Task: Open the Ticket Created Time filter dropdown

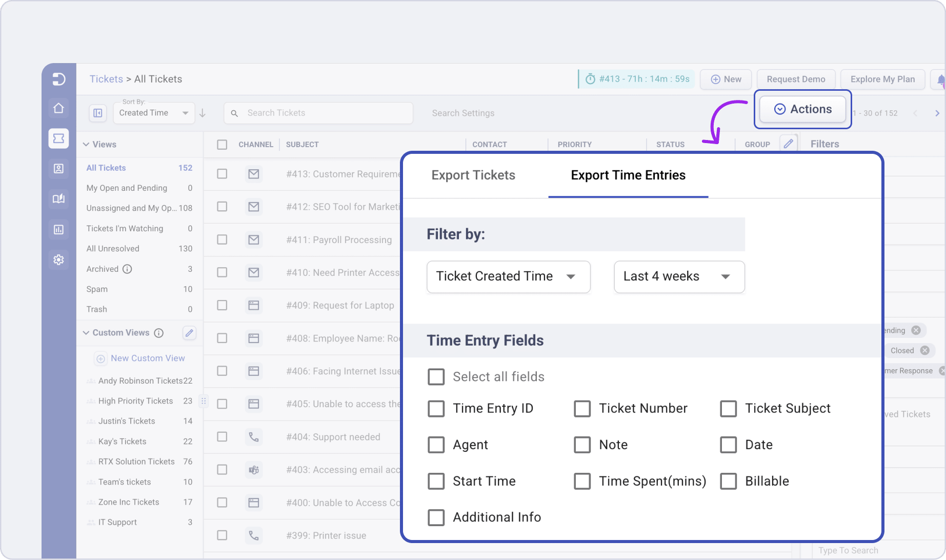Action: click(508, 276)
